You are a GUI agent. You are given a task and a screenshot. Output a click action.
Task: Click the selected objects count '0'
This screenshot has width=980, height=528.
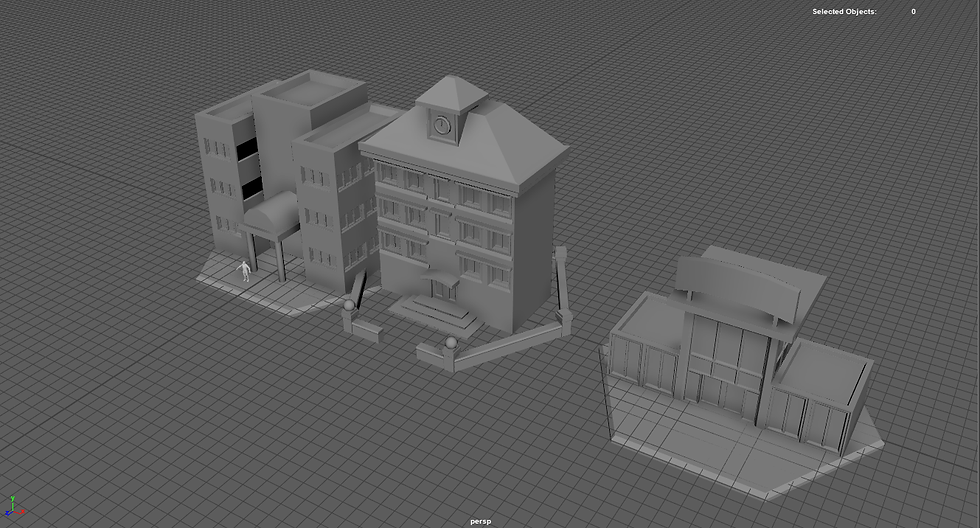[913, 11]
